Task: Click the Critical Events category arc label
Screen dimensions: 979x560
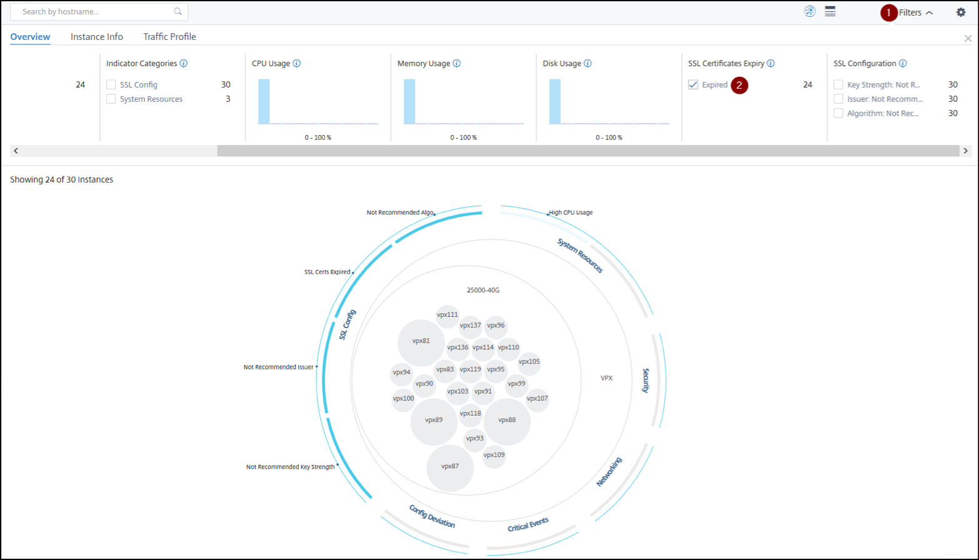Action: coord(528,525)
